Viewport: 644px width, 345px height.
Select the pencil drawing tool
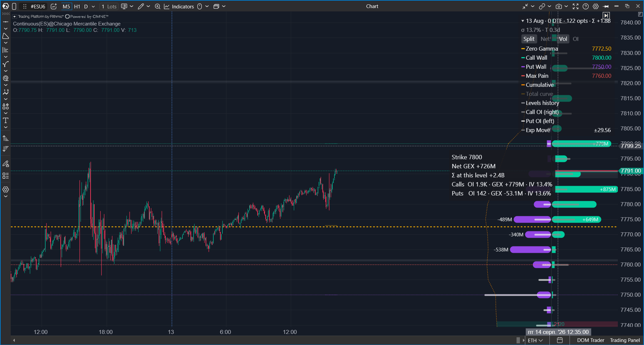tap(141, 6)
